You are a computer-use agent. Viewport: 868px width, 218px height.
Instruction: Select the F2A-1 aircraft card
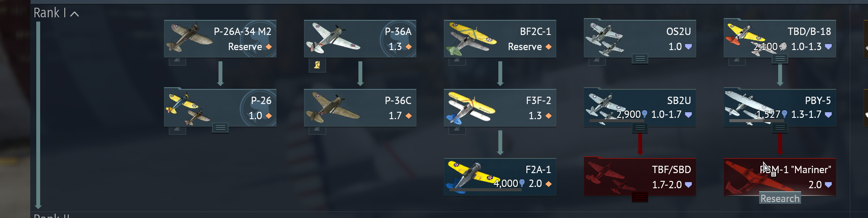500,177
